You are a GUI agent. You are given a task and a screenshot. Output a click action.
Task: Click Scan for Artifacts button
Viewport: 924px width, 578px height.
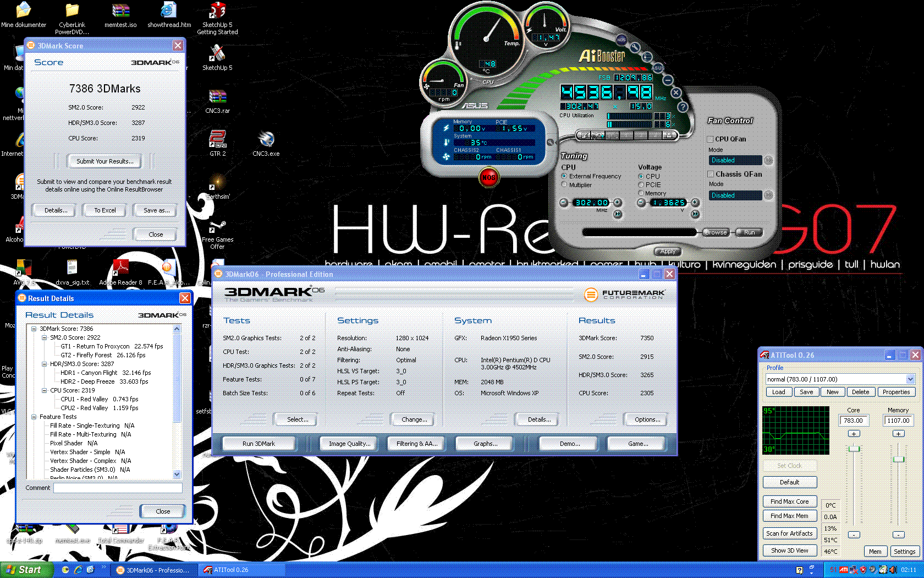790,533
